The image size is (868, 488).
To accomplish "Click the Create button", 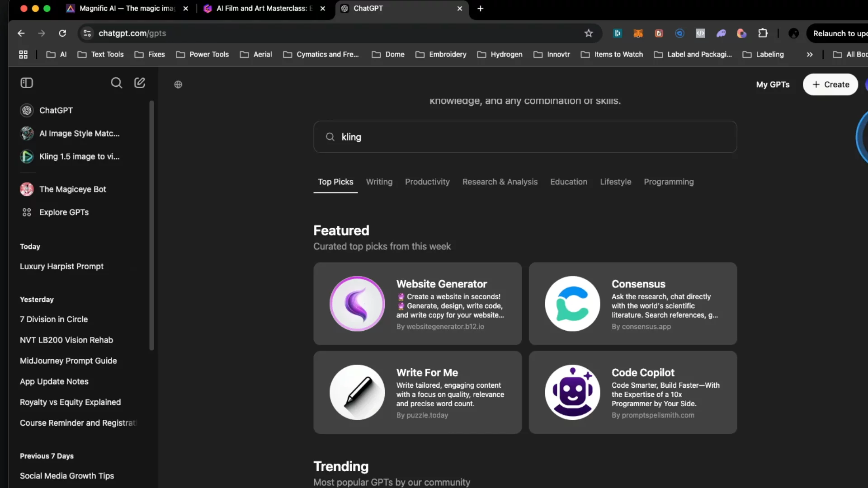I will click(x=830, y=84).
